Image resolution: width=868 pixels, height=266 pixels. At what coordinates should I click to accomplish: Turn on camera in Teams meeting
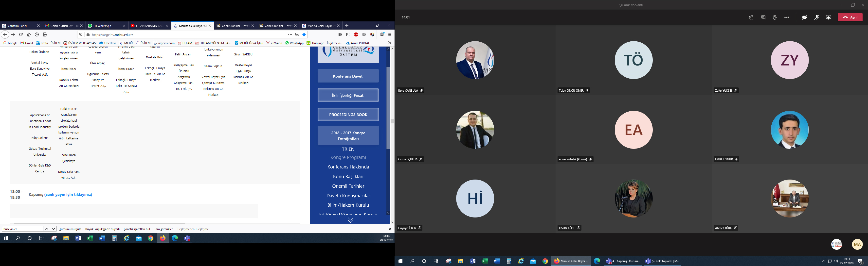pos(805,17)
